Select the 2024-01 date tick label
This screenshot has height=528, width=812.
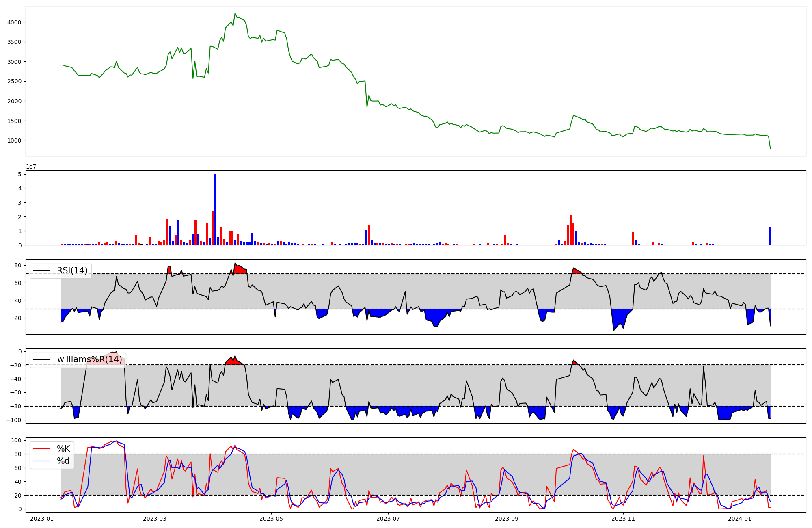pyautogui.click(x=740, y=519)
